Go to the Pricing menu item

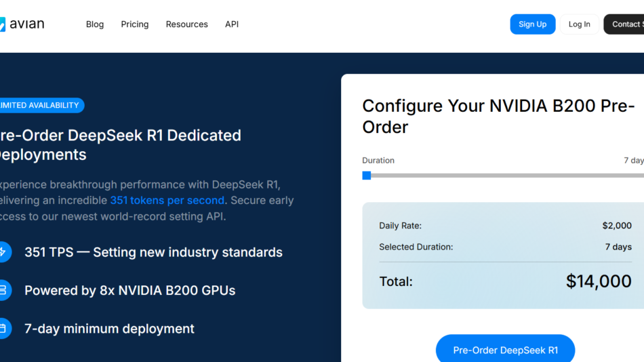135,24
